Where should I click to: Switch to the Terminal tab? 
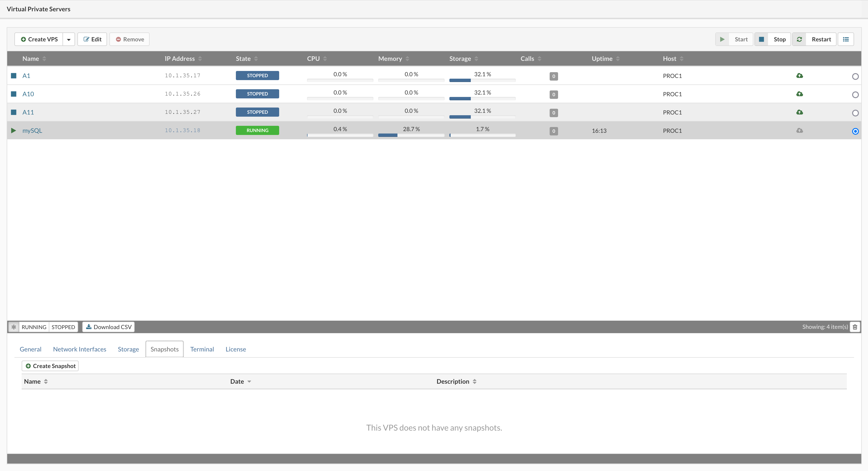(202, 349)
